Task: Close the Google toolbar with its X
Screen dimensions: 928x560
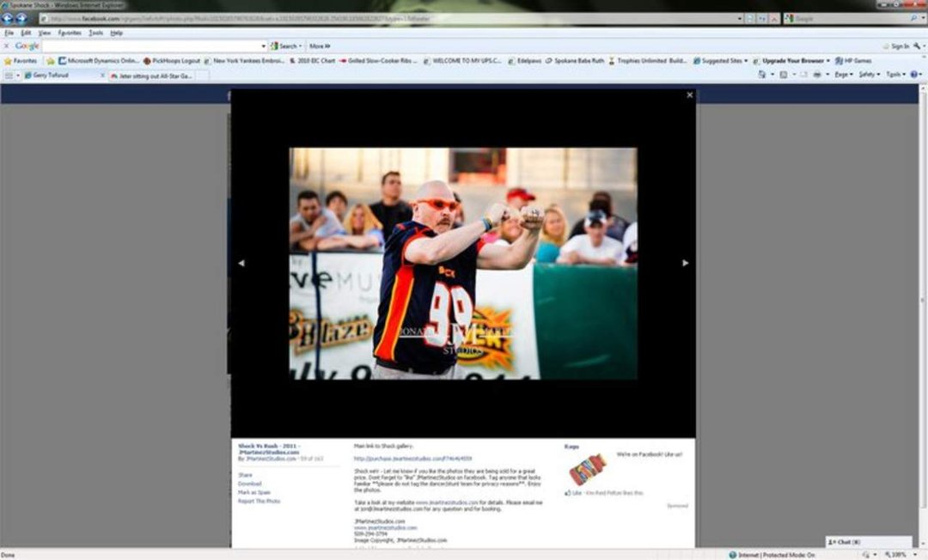Action: coord(7,46)
